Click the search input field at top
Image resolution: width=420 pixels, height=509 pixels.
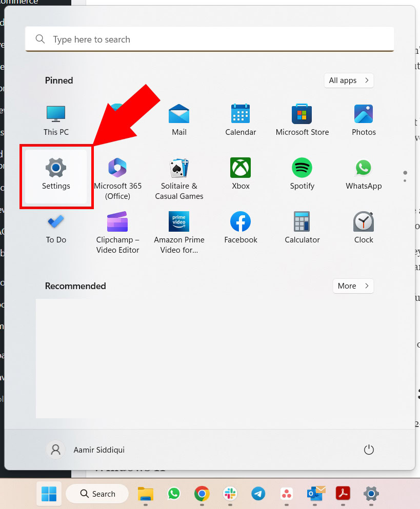coord(209,39)
